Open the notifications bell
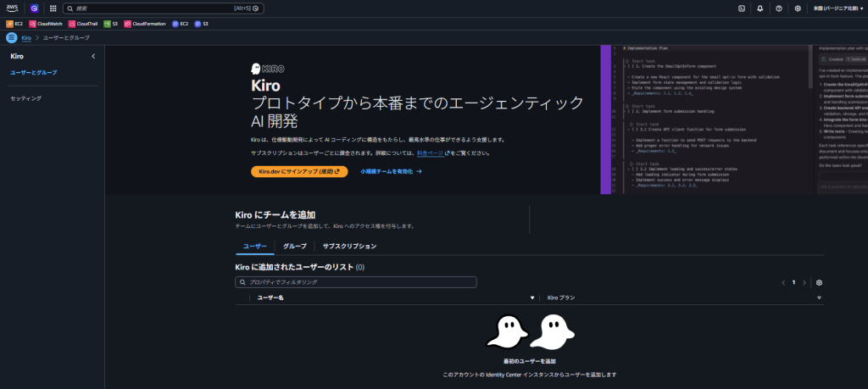This screenshot has width=868, height=389. (759, 8)
